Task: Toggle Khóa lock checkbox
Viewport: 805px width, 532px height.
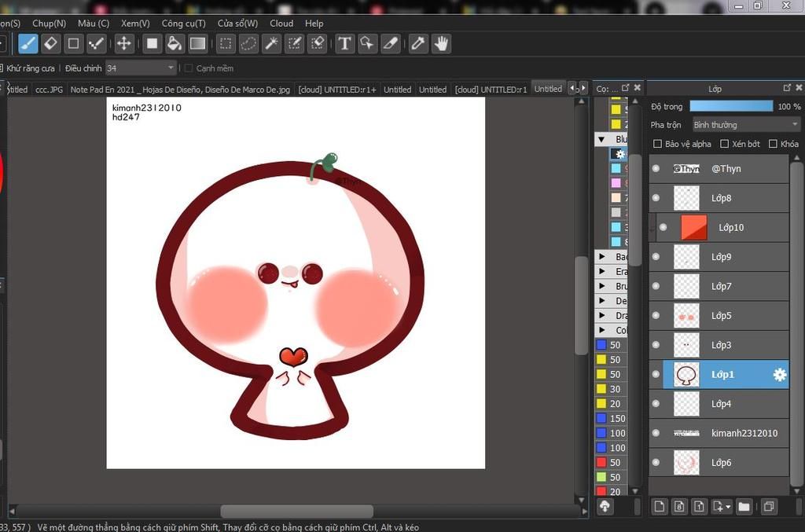Action: pyautogui.click(x=773, y=144)
